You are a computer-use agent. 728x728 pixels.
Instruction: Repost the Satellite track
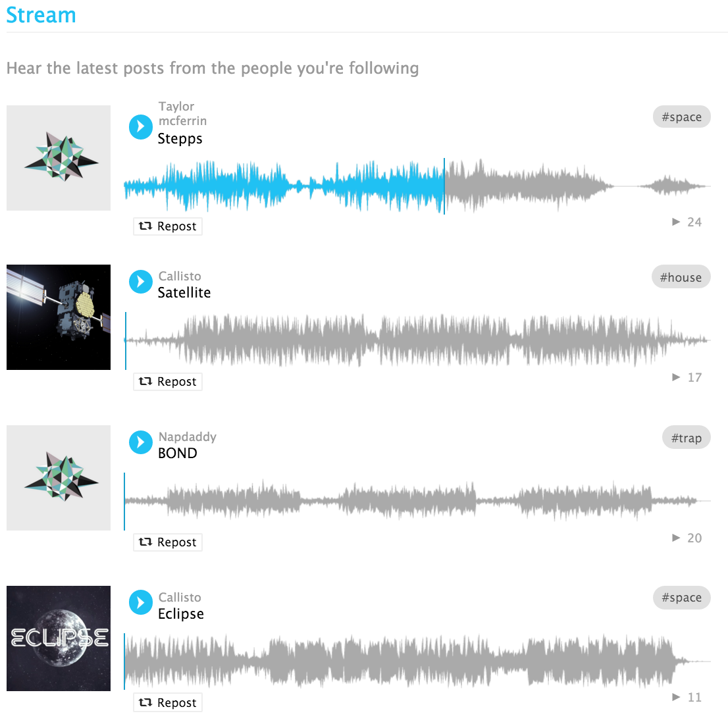pyautogui.click(x=168, y=382)
